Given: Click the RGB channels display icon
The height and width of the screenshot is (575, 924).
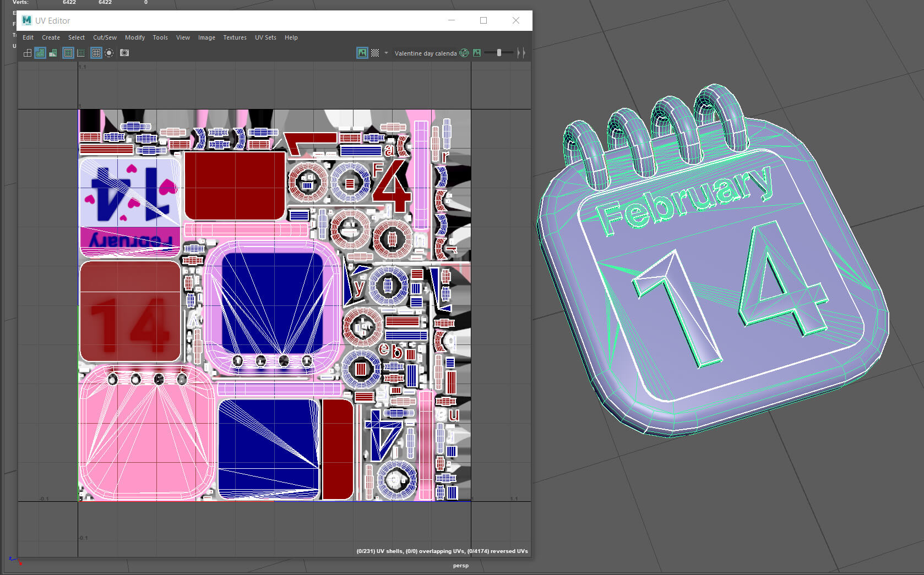Looking at the screenshot, I should pyautogui.click(x=464, y=53).
